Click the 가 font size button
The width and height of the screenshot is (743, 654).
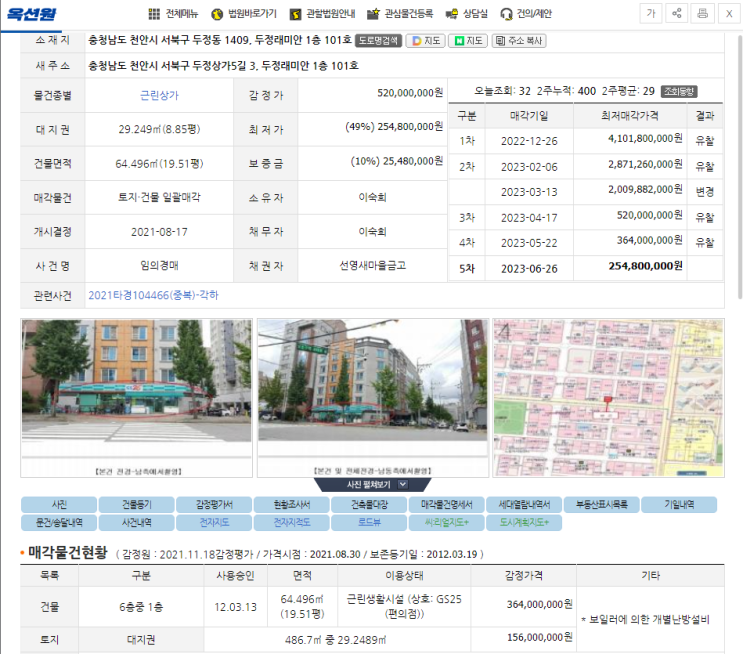(x=651, y=13)
